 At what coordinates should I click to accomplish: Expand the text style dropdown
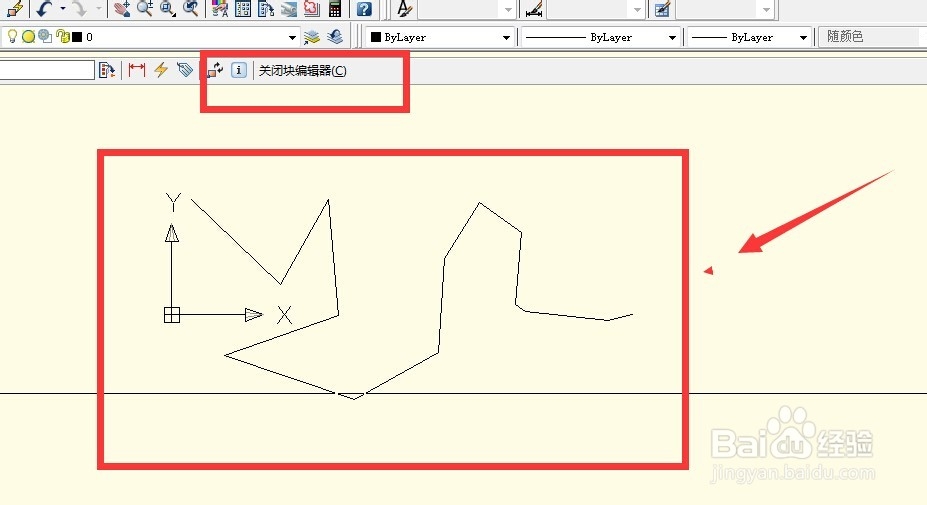(508, 9)
